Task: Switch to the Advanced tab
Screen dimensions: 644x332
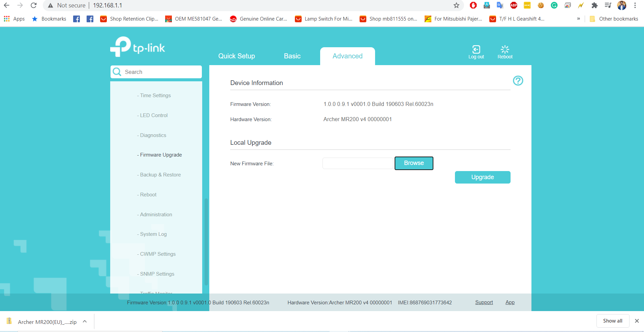Action: point(347,56)
